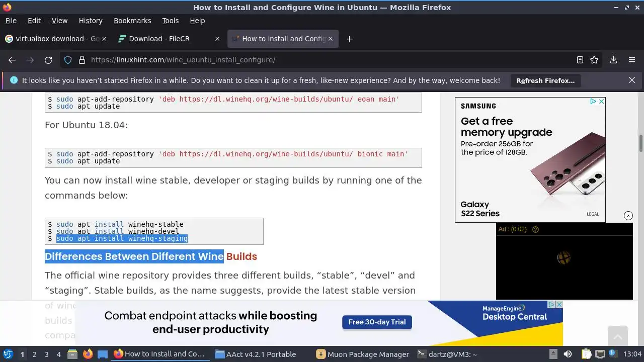Viewport: 644px width, 362px height.
Task: Toggle Reader View for this article
Action: (x=580, y=60)
